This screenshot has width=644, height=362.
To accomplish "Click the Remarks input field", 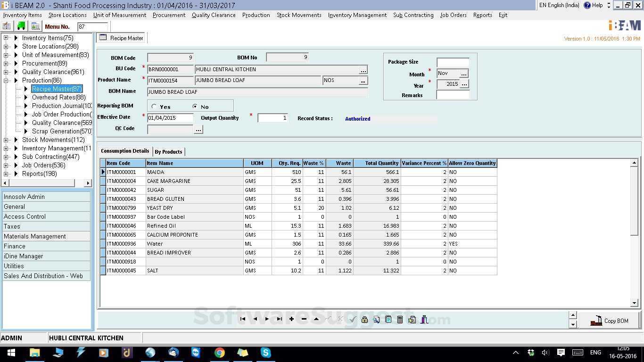I will (452, 95).
